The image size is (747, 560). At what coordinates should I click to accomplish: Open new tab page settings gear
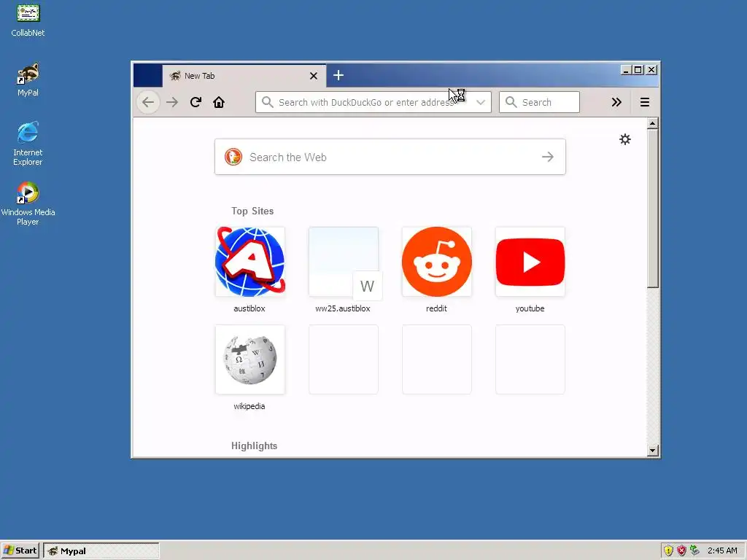[x=625, y=139]
